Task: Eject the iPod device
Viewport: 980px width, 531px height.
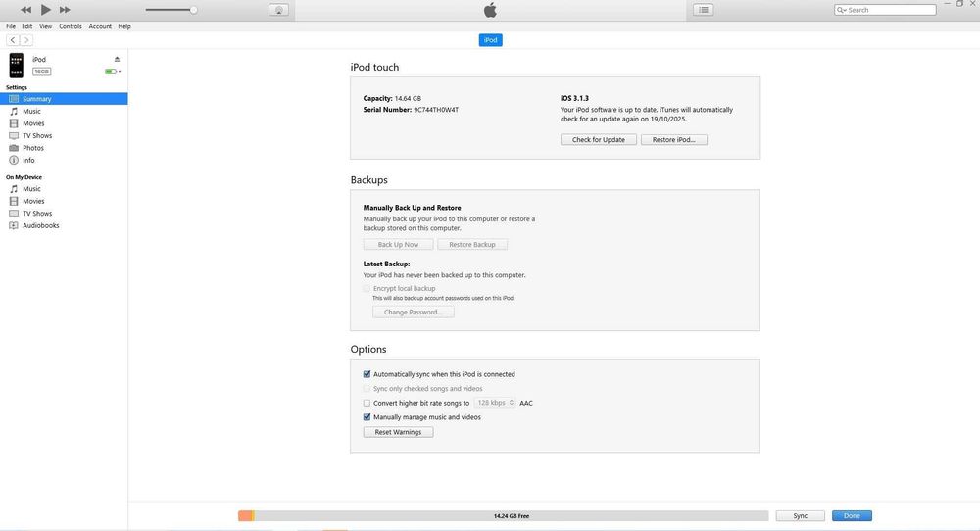Action: tap(117, 60)
